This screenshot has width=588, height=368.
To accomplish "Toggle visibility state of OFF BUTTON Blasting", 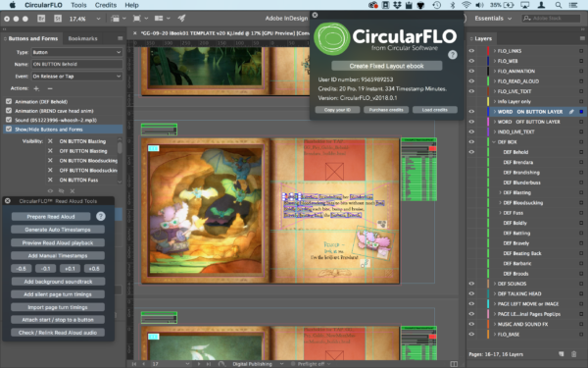I will [x=50, y=151].
